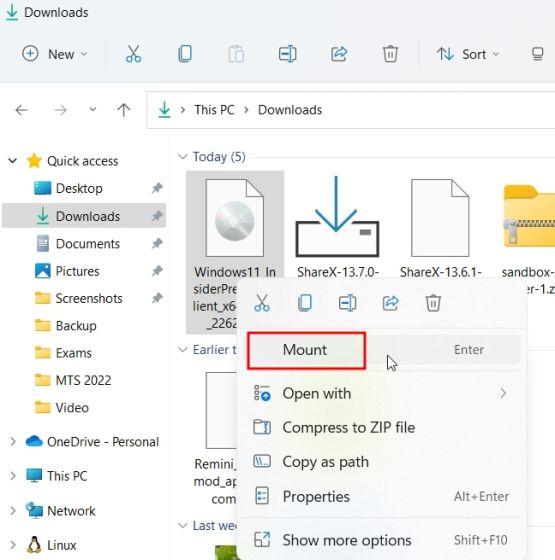The width and height of the screenshot is (555, 560).
Task: Click the Rename icon in the context menu
Action: pos(348,303)
